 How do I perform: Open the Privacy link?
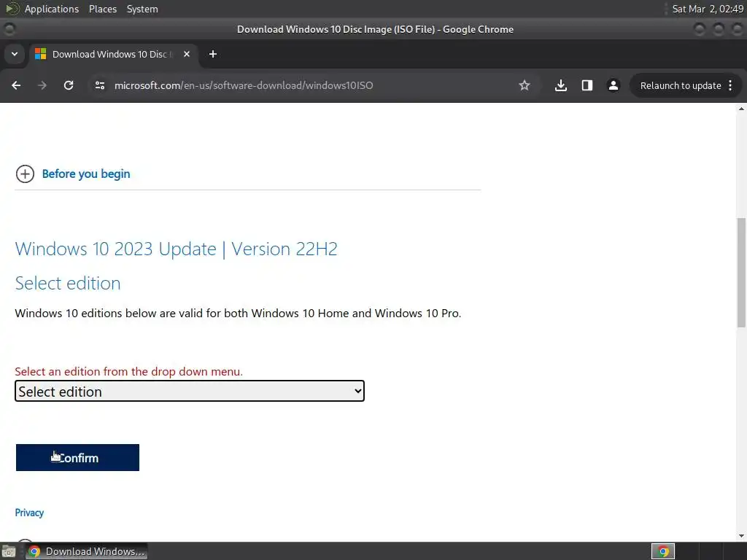pyautogui.click(x=29, y=513)
